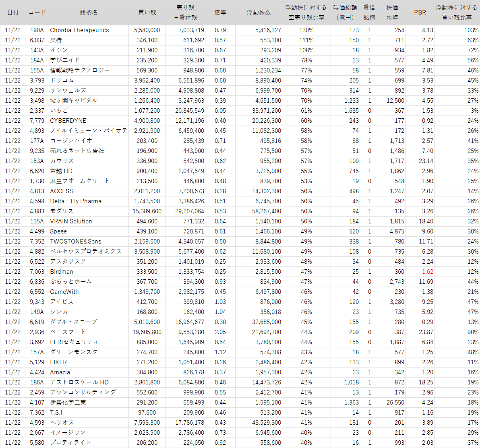This screenshot has height=448, width=480.
Task: Select the 伊勢化学工業 stock name cell
Action: (68, 403)
